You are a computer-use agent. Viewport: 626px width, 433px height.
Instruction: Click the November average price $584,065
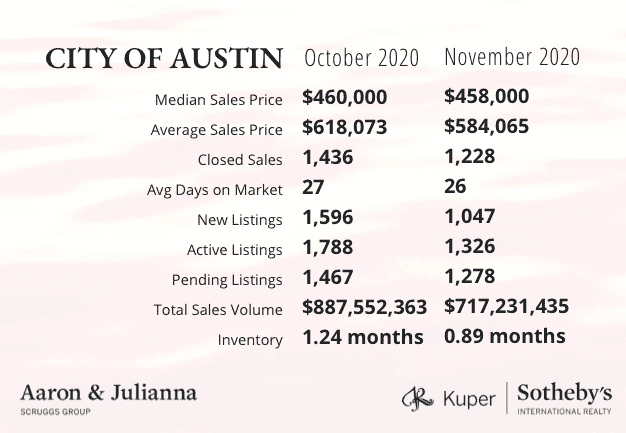pos(487,128)
